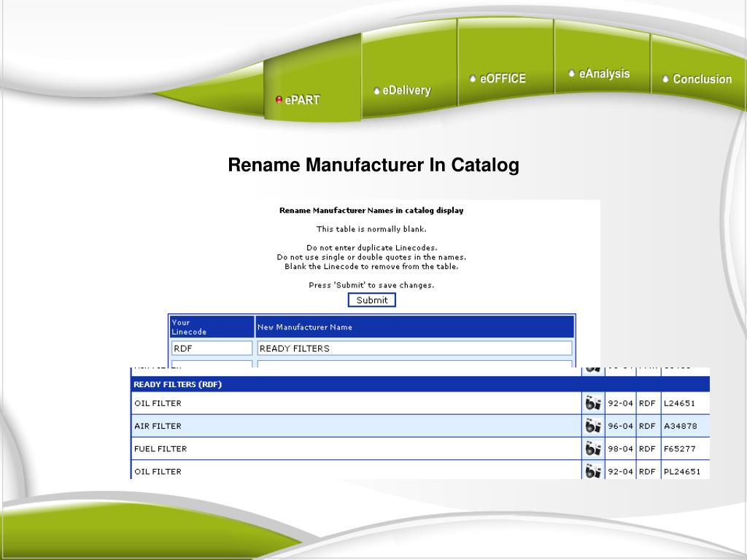The width and height of the screenshot is (747, 560).
Task: Click the Your Linecode column header
Action: pos(212,327)
